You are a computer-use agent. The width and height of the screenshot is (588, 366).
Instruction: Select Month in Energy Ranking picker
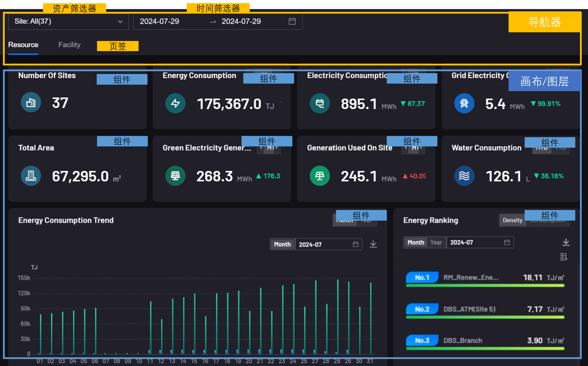click(416, 242)
